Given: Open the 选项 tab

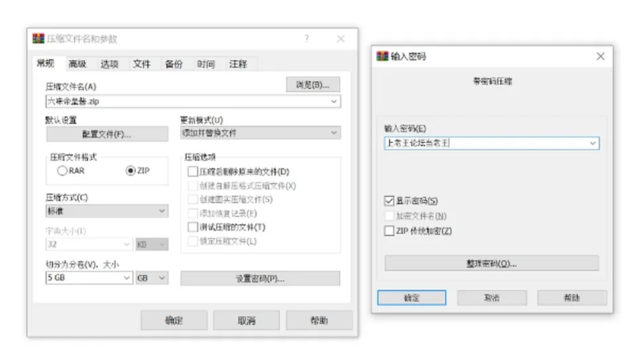Looking at the screenshot, I should coord(109,64).
